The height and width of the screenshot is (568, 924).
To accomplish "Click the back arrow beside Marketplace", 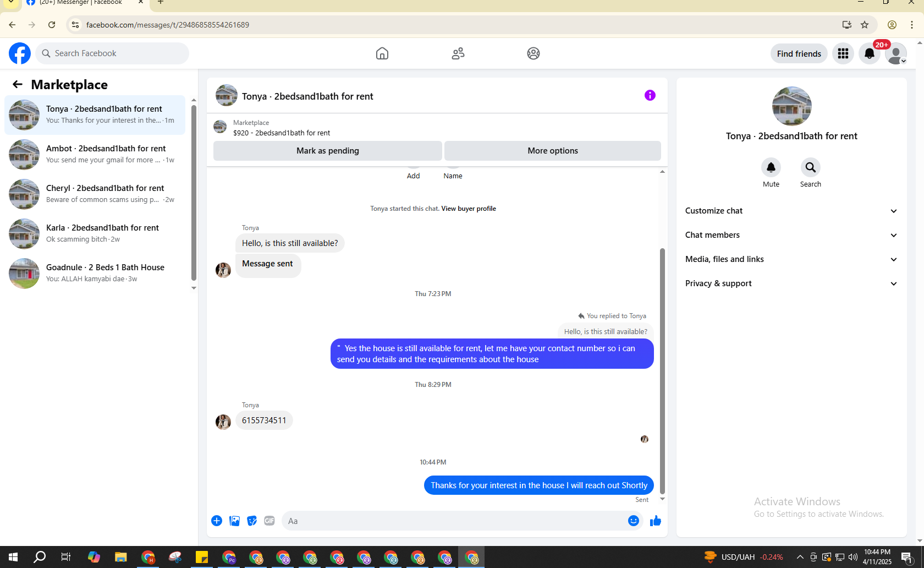I will (18, 84).
